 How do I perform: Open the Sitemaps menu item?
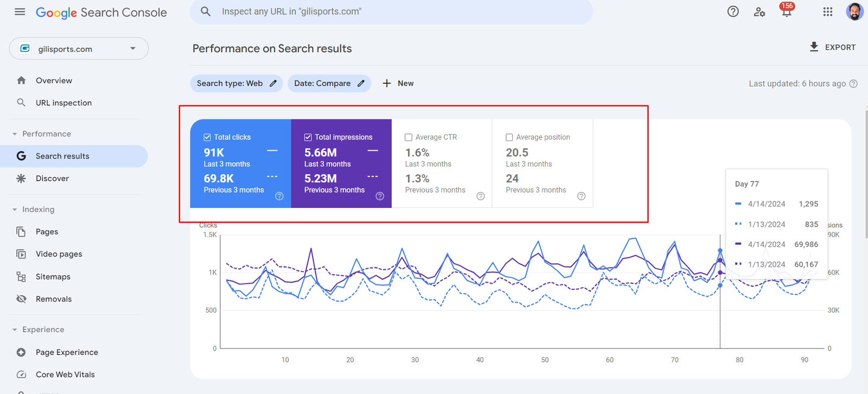point(53,277)
